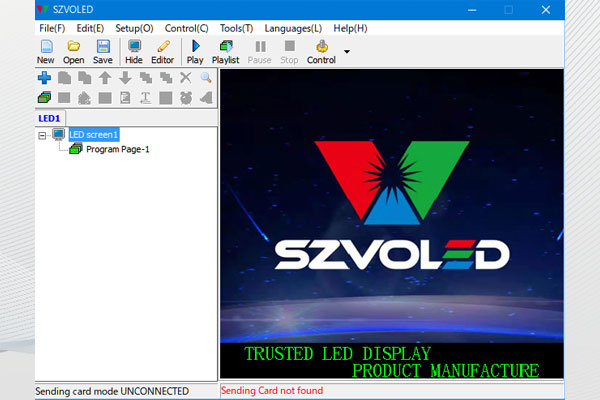Select Program Page-1 in the tree
600x400 pixels.
117,149
